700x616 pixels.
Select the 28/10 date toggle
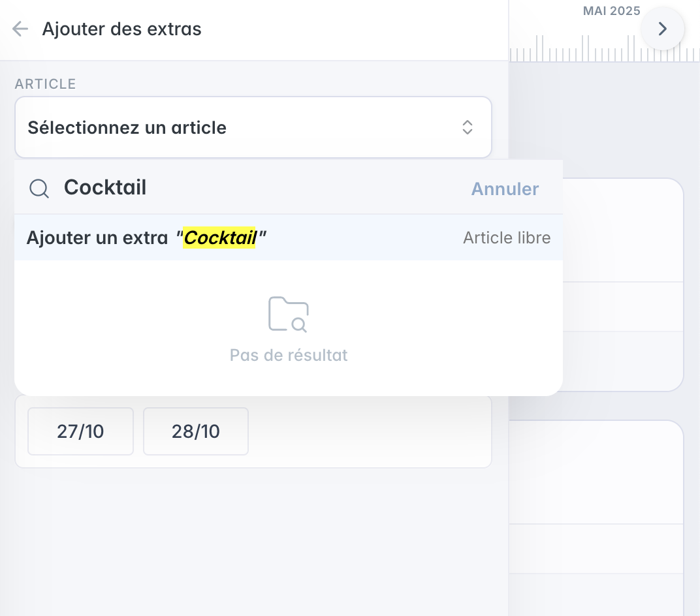coord(195,431)
